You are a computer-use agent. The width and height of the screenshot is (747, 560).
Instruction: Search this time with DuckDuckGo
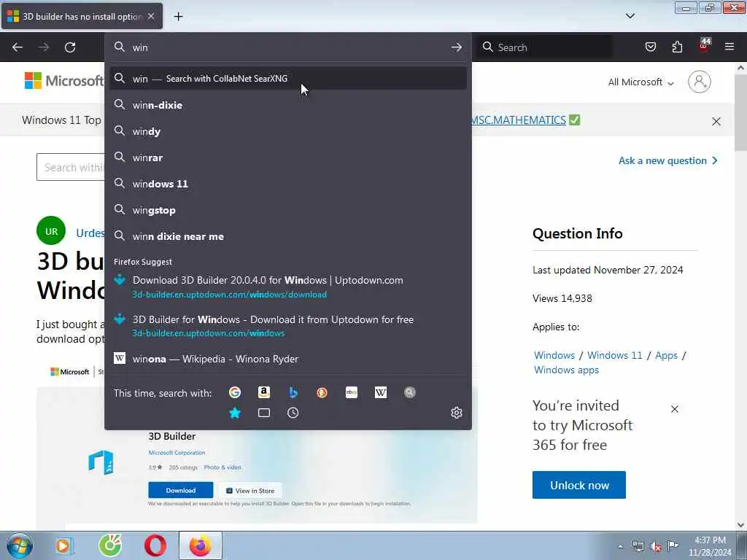tap(322, 392)
